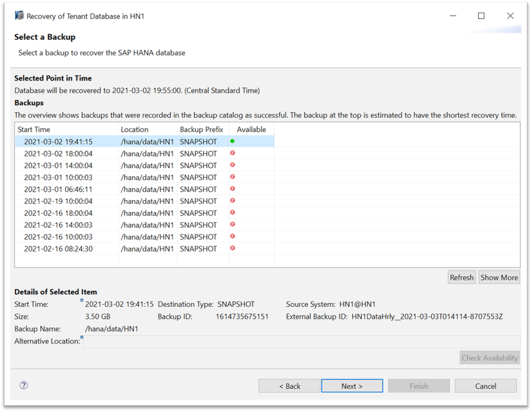Screen dimensions: 532x412
Task: Click Destination Type value SNAPSHOT
Action: tap(236, 304)
